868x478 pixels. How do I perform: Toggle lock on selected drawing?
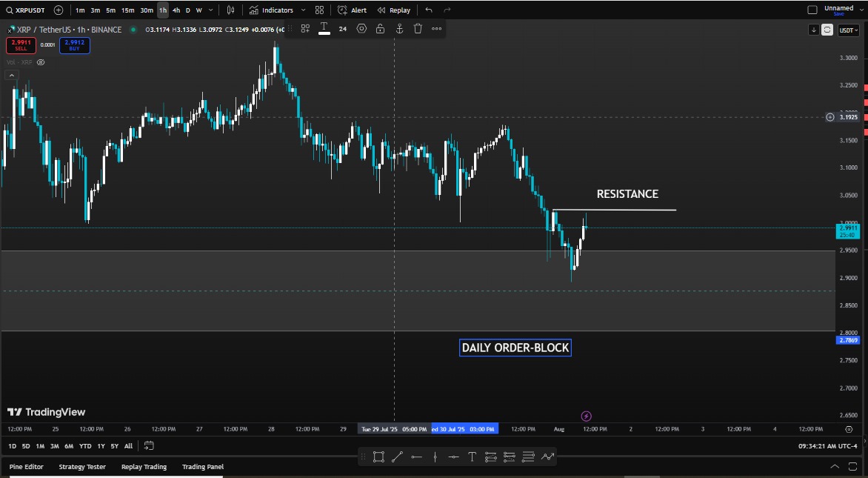(380, 28)
